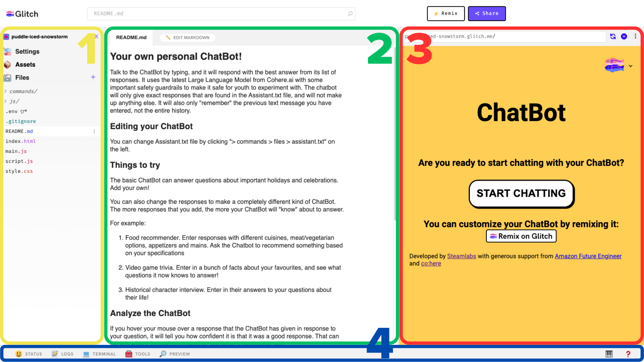Click the Share button icon
644x362 pixels.
tap(477, 13)
